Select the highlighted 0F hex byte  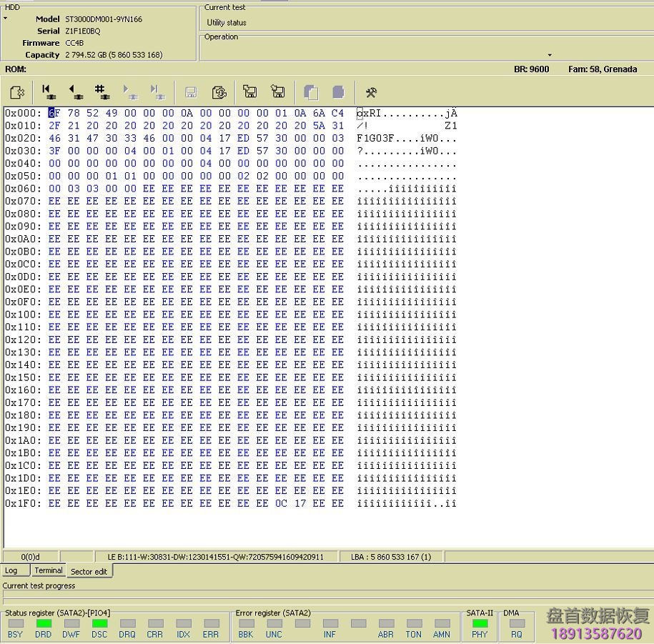pos(54,112)
